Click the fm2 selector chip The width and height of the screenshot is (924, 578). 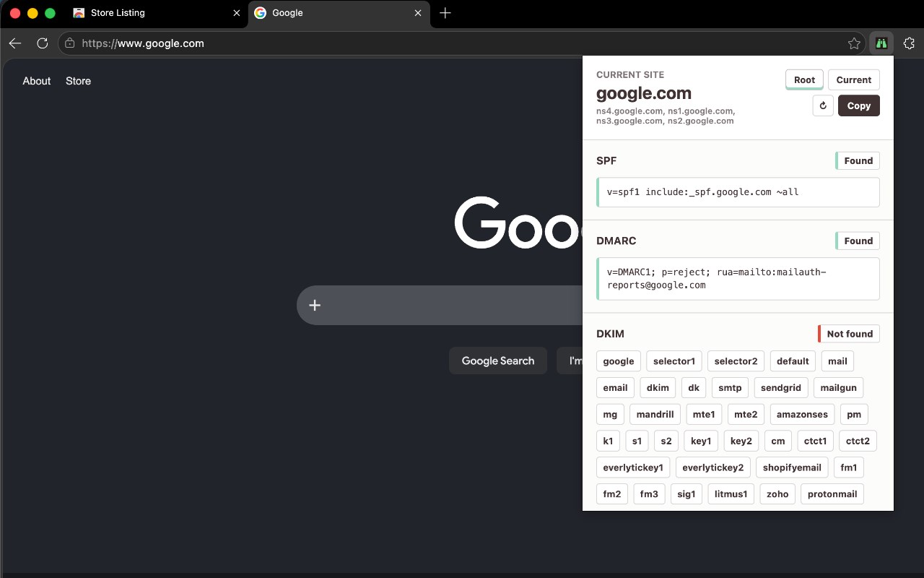[x=612, y=494]
